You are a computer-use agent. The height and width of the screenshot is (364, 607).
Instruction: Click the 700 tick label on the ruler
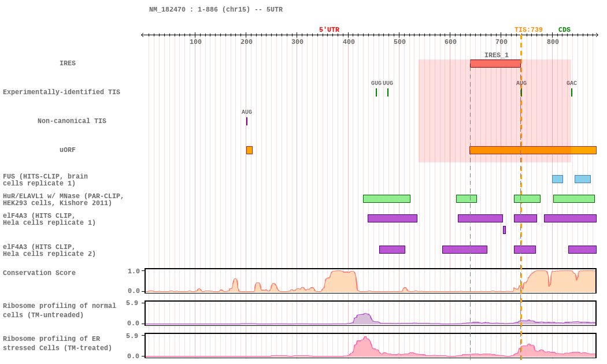[502, 42]
